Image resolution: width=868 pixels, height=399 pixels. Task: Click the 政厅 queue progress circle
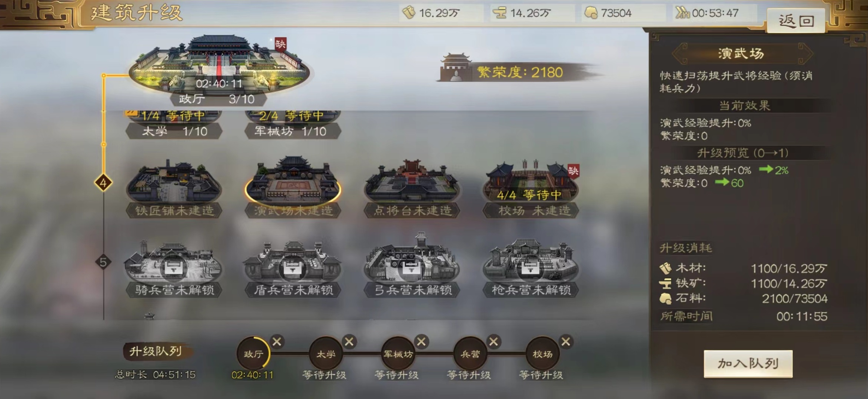coord(253,353)
